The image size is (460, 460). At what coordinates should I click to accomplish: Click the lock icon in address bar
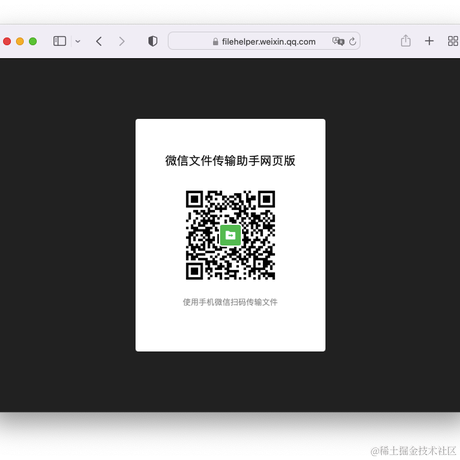coord(215,41)
